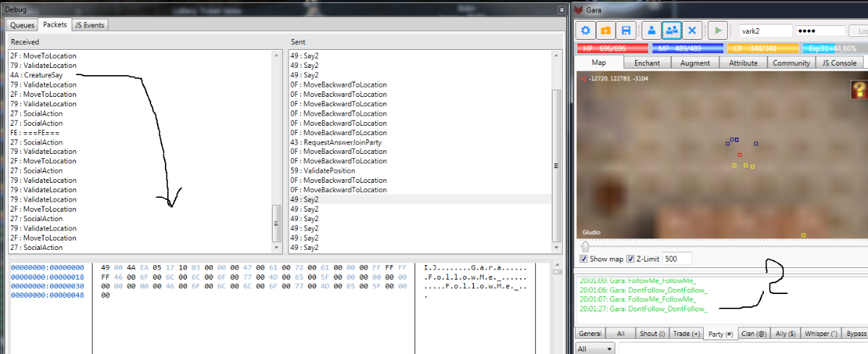This screenshot has width=868, height=354.
Task: Toggle the Z-Limit checkbox
Action: tap(630, 259)
